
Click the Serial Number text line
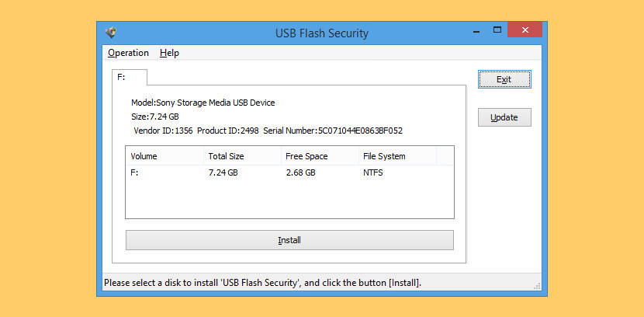[x=333, y=131]
